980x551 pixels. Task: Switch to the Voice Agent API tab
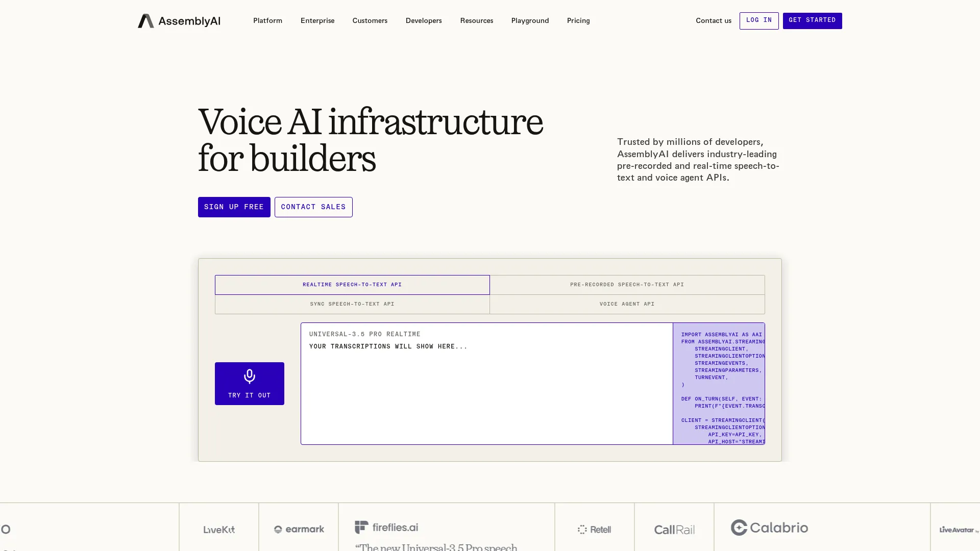[627, 304]
